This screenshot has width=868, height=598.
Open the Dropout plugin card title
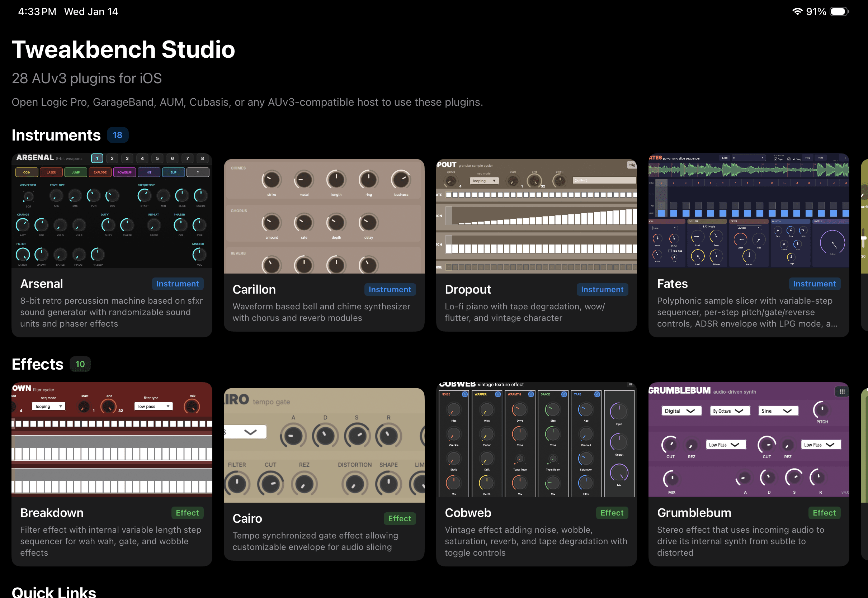[x=468, y=290]
